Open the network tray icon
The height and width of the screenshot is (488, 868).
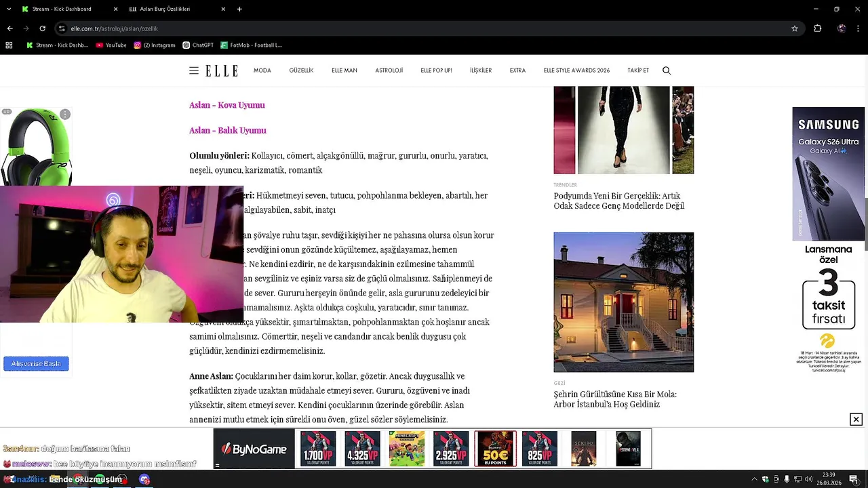click(797, 479)
